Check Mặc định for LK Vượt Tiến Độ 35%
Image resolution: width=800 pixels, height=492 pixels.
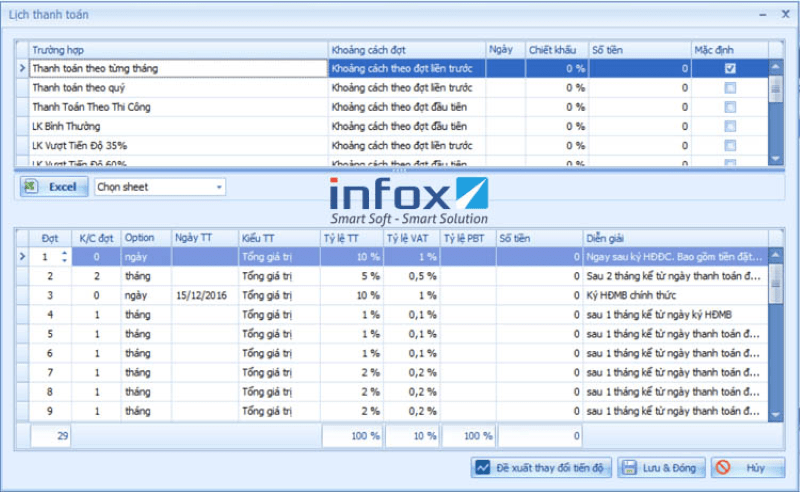tap(730, 146)
